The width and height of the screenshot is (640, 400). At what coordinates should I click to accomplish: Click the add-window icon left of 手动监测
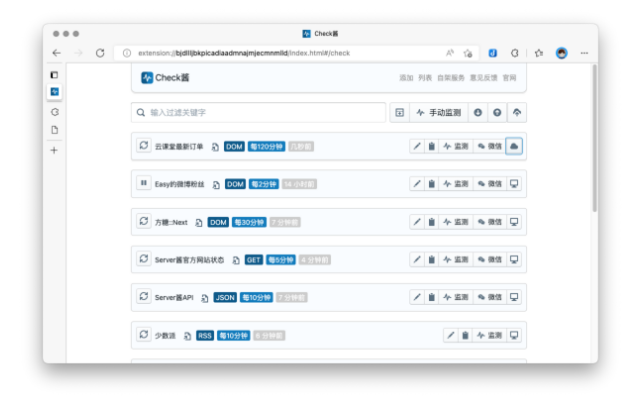coord(400,113)
